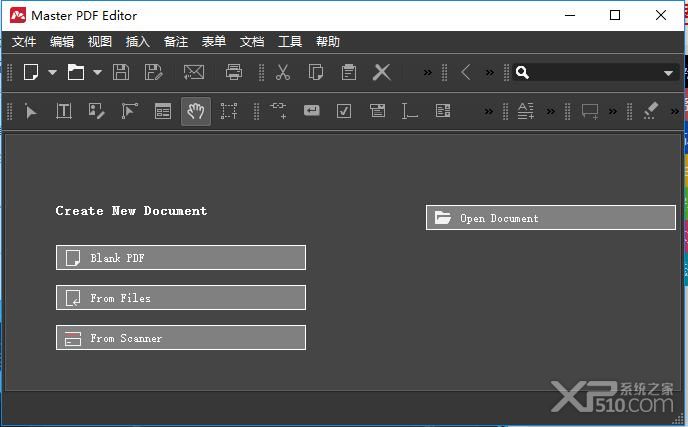Click the Save floppy disk icon
The width and height of the screenshot is (688, 427).
(x=121, y=72)
